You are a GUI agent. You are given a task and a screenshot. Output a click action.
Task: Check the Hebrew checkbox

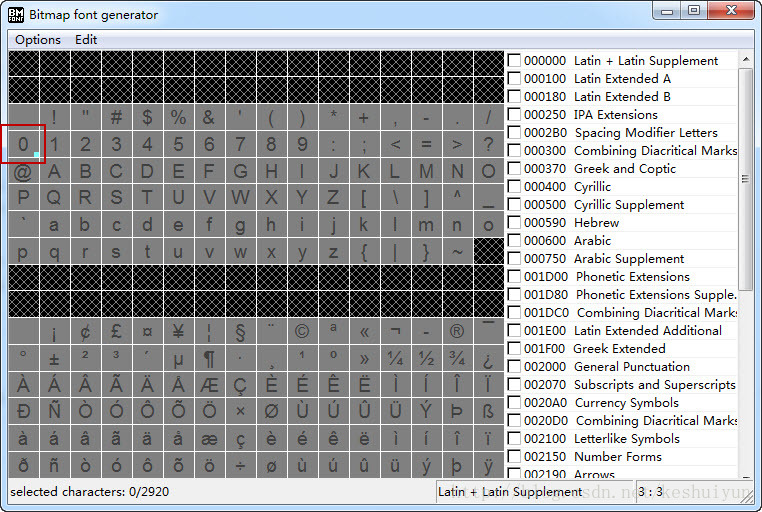pyautogui.click(x=514, y=222)
